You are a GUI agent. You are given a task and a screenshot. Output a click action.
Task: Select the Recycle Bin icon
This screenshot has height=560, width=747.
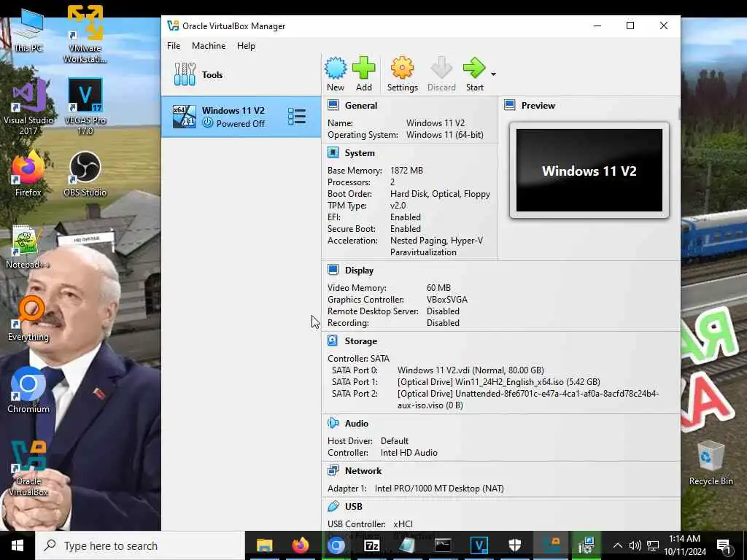pos(711,463)
